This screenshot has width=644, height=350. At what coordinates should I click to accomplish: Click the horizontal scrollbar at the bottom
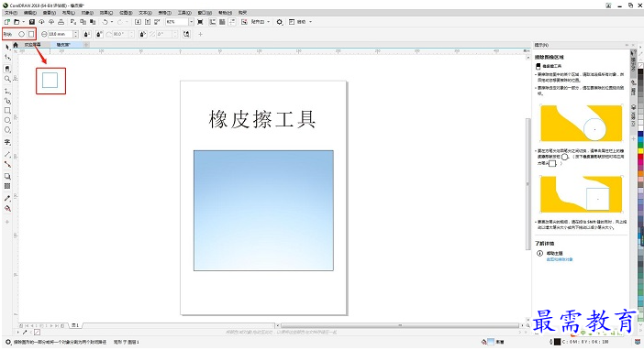pos(400,325)
